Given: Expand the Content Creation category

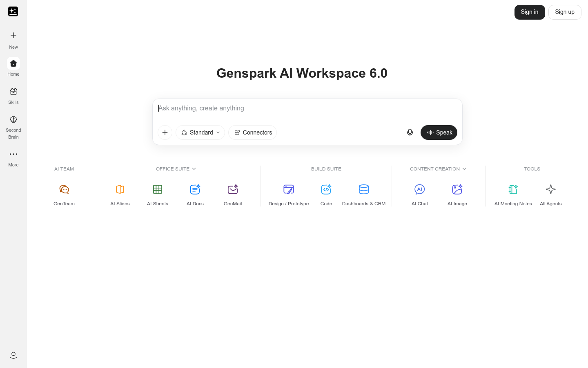Looking at the screenshot, I should [438, 169].
